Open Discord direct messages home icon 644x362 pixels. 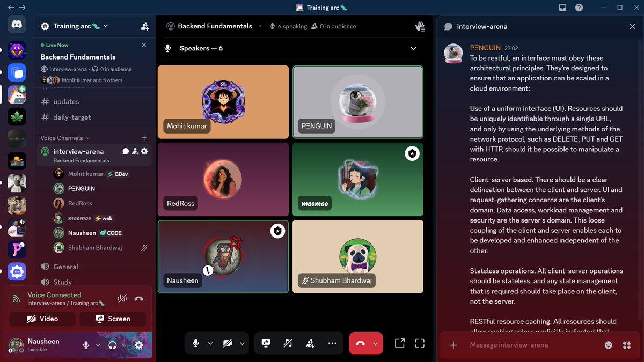(x=16, y=24)
